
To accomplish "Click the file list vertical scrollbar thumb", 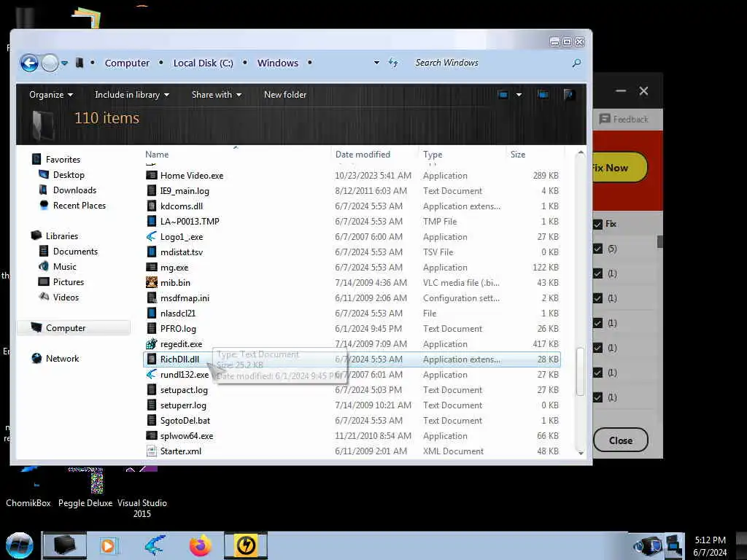I will click(580, 372).
